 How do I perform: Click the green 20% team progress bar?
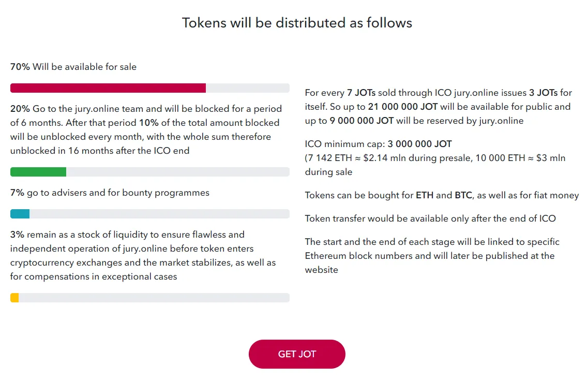(38, 172)
